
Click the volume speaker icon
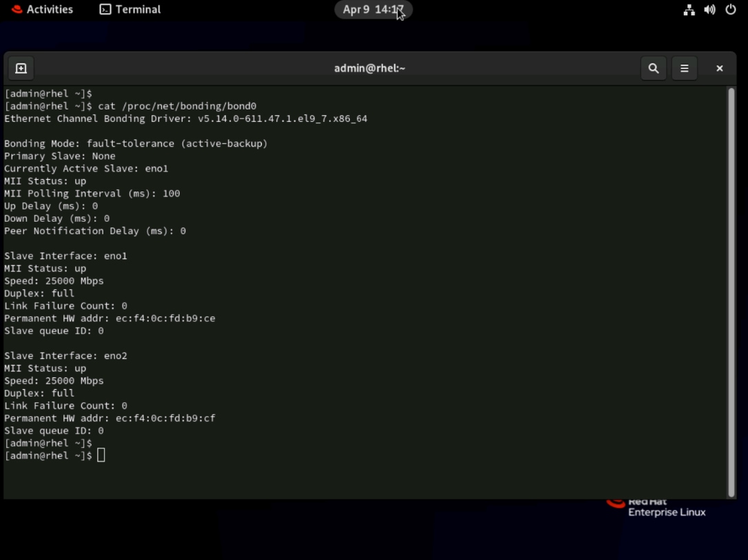[x=710, y=10]
